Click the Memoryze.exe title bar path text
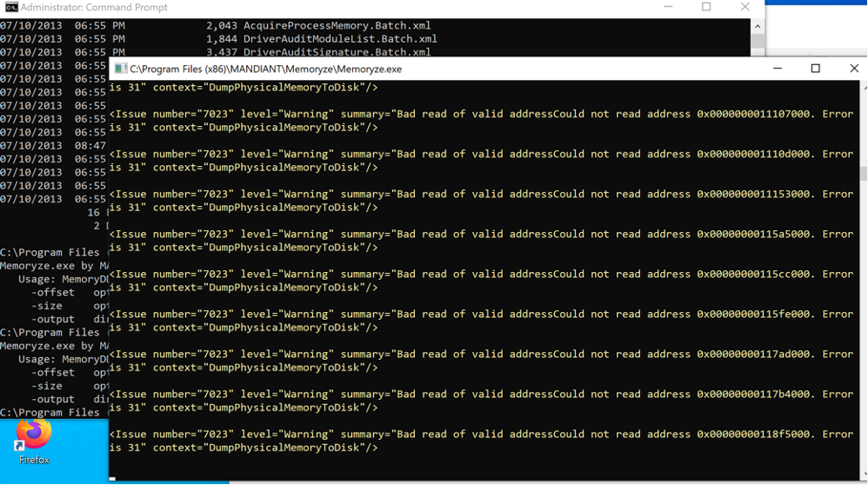The width and height of the screenshot is (868, 485). pos(266,70)
